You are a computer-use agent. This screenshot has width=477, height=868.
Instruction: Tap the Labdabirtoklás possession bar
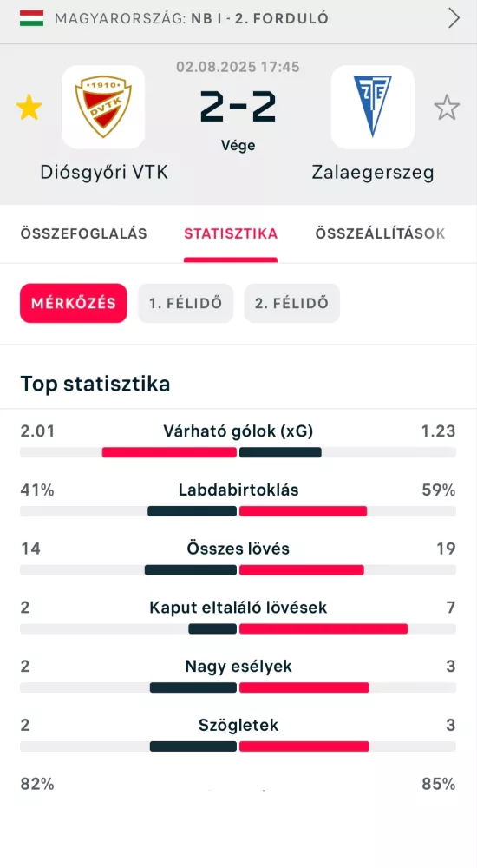[x=238, y=511]
